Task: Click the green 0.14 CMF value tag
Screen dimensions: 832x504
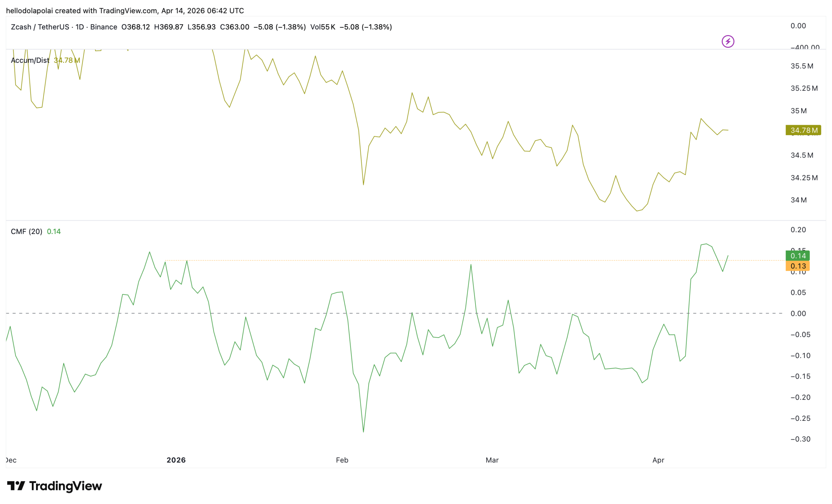Action: [798, 256]
